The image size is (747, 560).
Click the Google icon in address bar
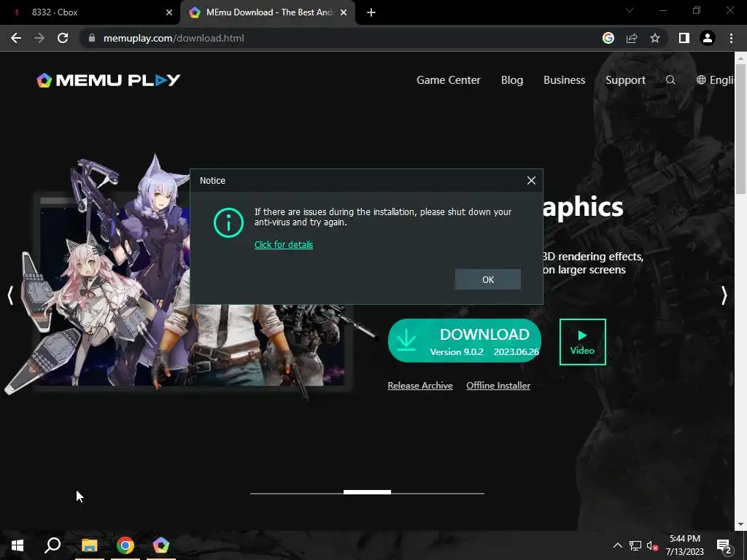coord(608,38)
